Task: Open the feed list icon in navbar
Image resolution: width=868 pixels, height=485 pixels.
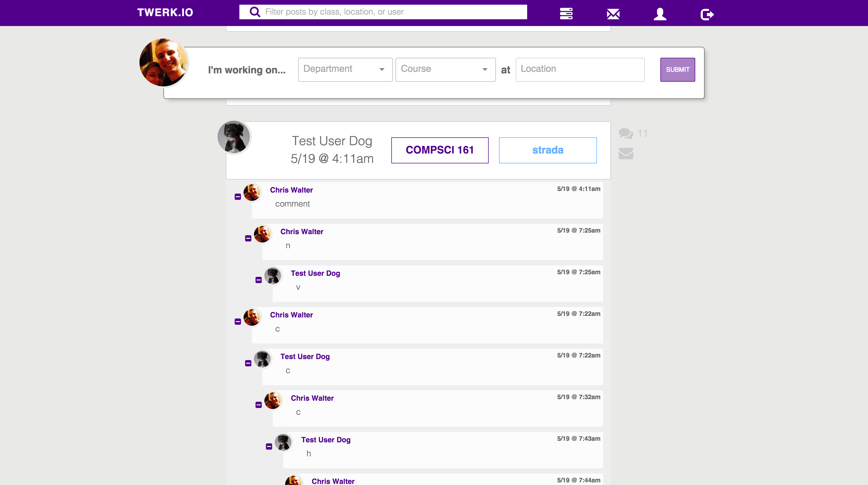Action: [566, 14]
